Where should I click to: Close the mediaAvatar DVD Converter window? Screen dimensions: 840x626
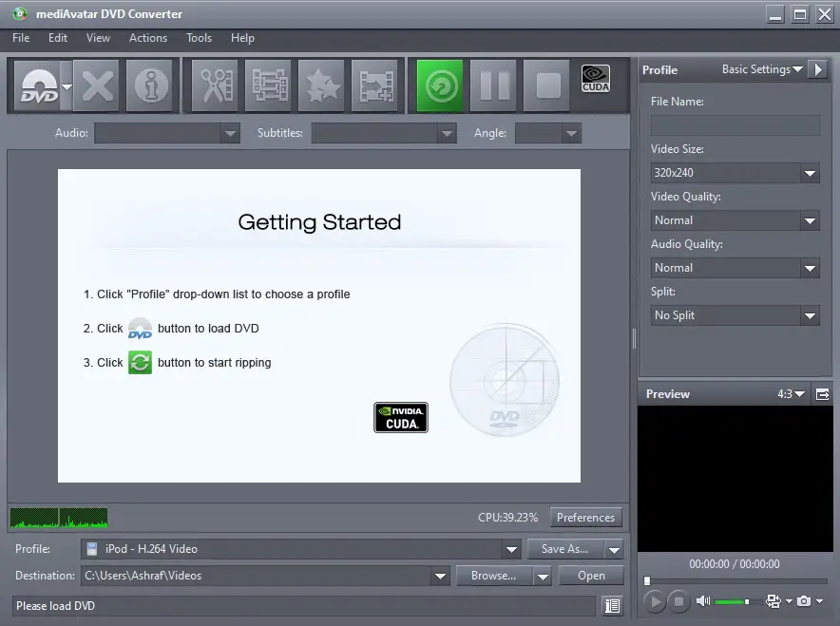click(x=825, y=14)
